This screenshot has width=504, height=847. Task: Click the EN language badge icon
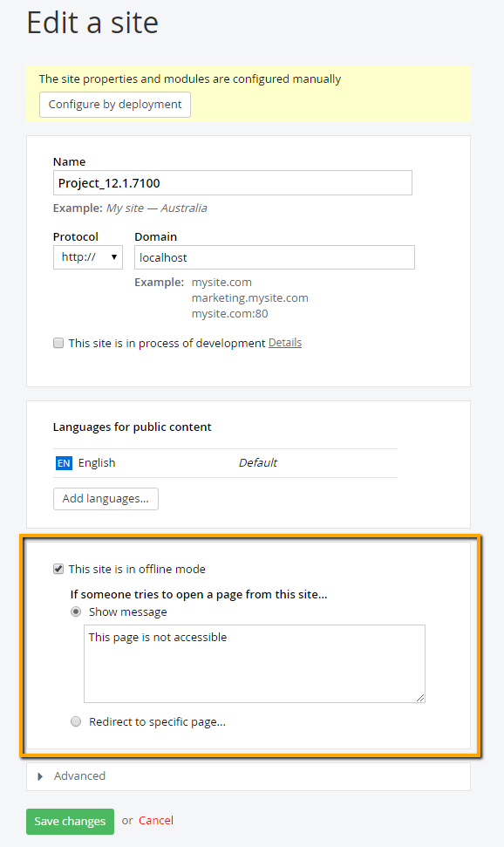(63, 462)
